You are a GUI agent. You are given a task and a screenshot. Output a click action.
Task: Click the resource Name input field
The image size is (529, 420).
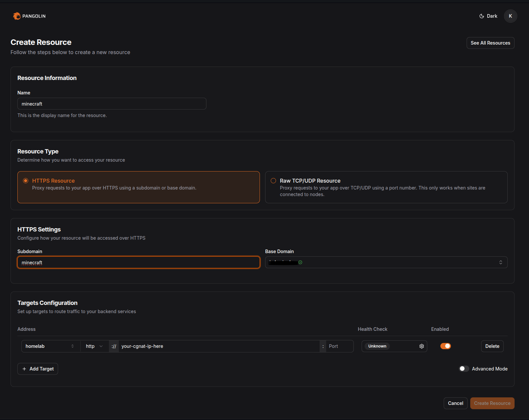coord(112,104)
